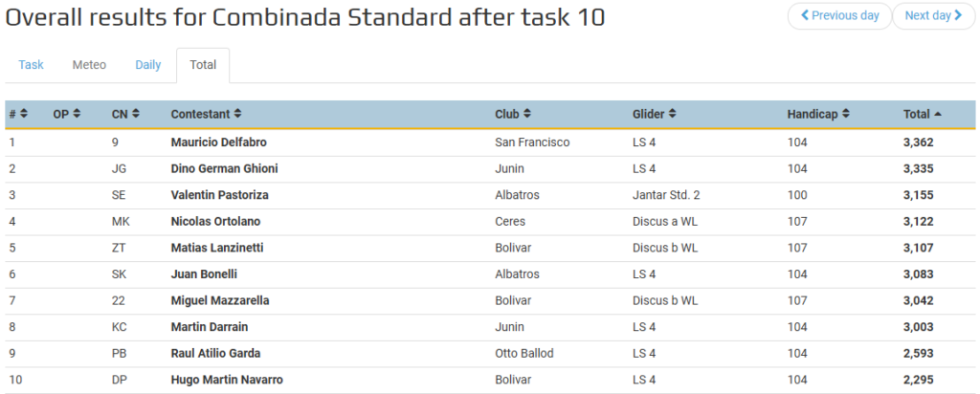980x394 pixels.
Task: Sort by rank number column arrows
Action: click(x=24, y=114)
